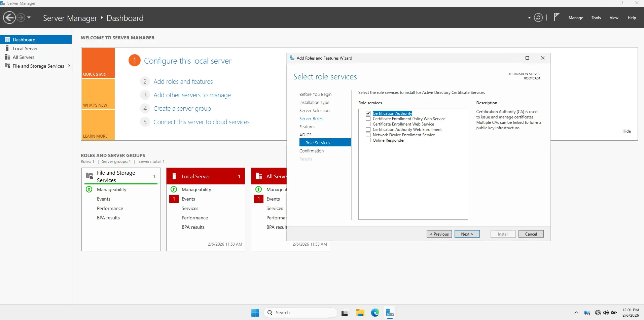Uncheck the Certification Authority checkbox
The width and height of the screenshot is (644, 320).
[368, 113]
